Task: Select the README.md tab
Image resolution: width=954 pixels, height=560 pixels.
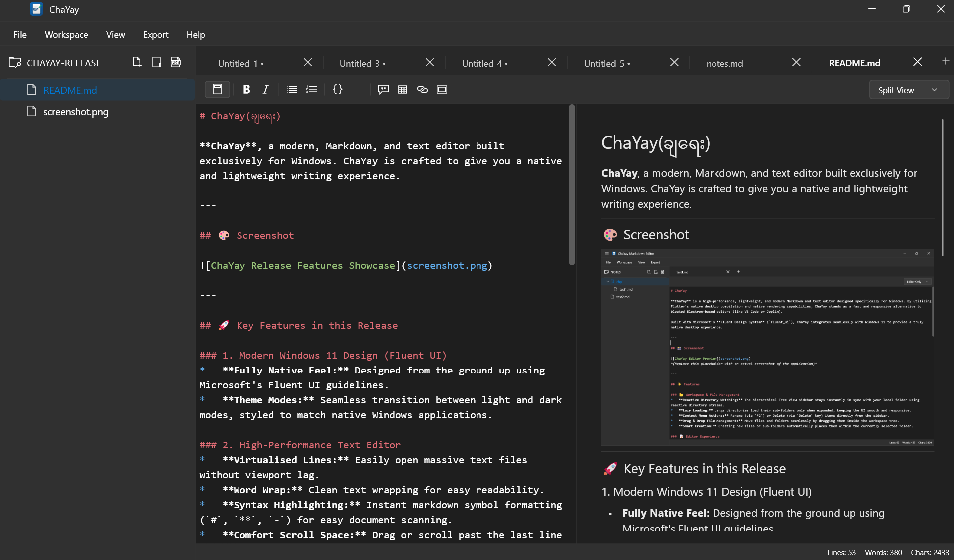Action: coord(854,63)
